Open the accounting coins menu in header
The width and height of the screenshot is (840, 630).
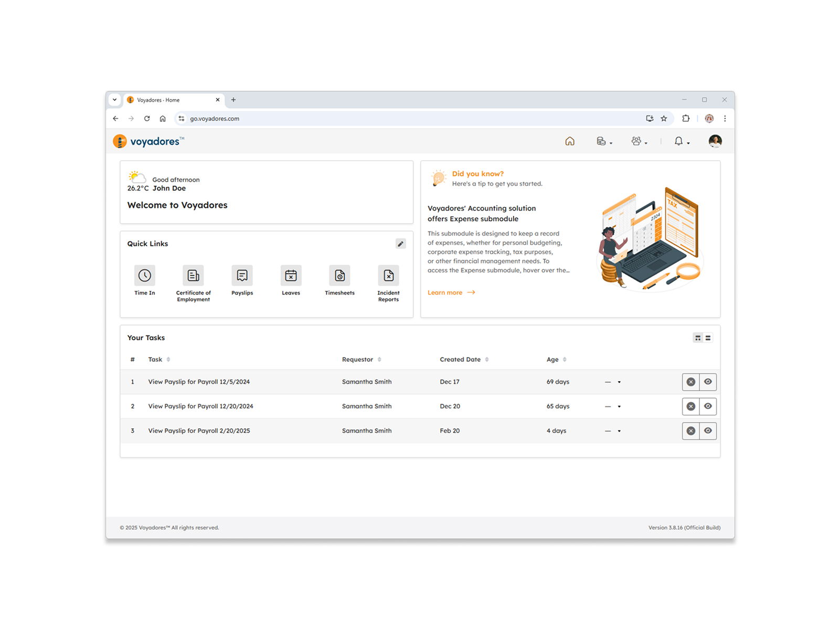(604, 141)
